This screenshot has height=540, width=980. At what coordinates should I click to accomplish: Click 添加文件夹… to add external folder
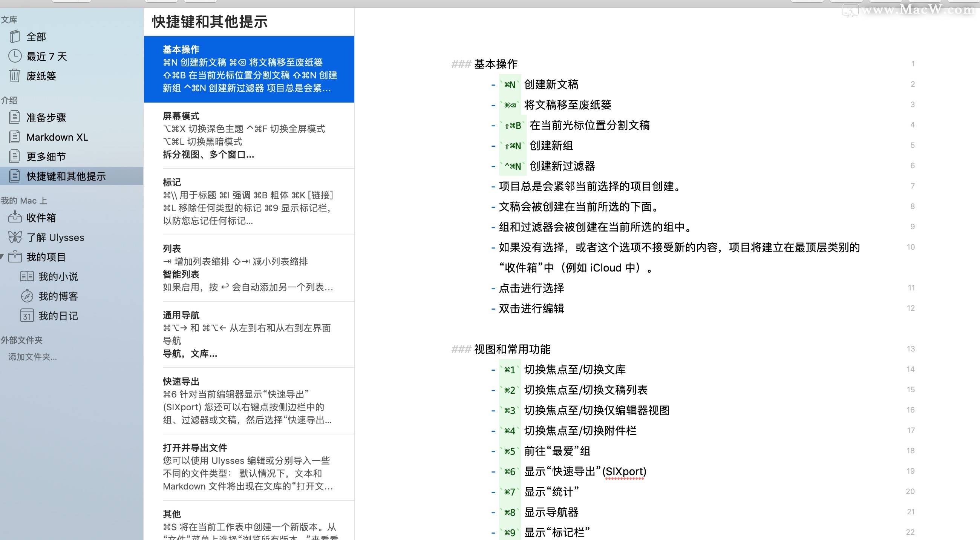point(32,357)
